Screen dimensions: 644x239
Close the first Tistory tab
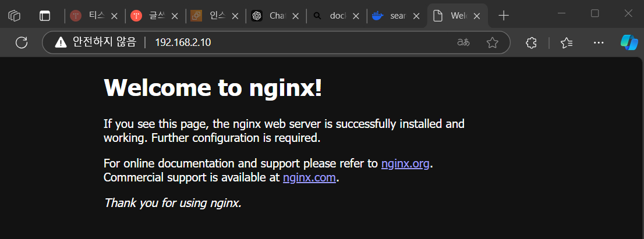click(x=115, y=16)
